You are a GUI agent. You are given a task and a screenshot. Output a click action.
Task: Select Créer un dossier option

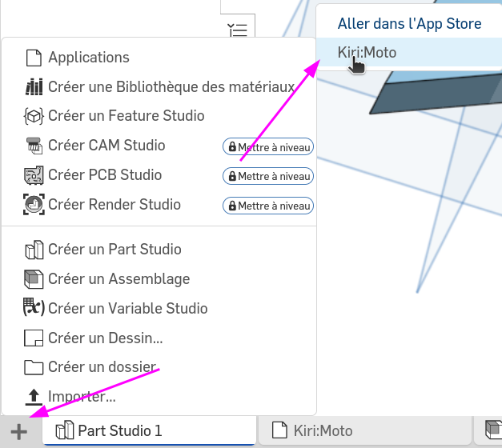tap(159, 367)
